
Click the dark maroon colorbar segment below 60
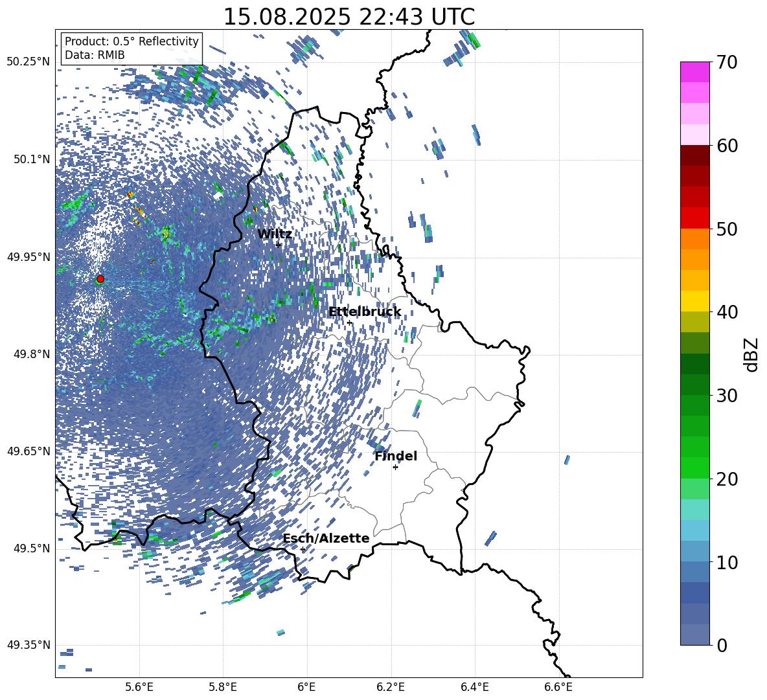[694, 155]
